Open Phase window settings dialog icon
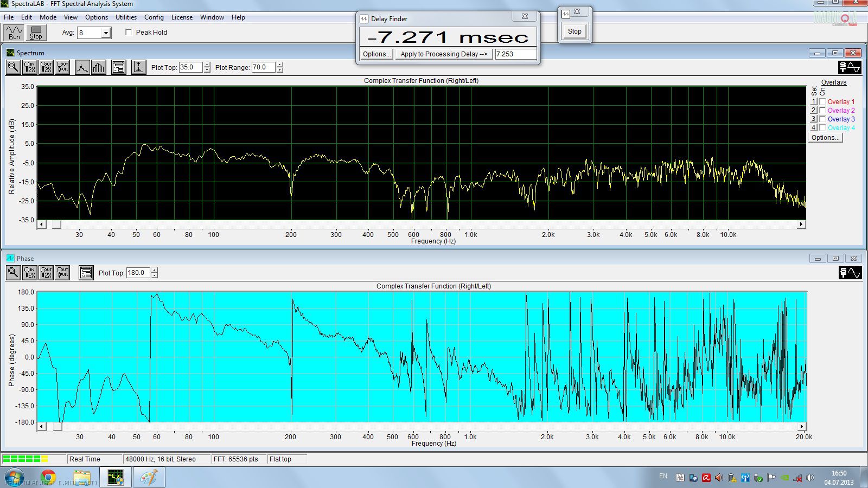The image size is (868, 488). pos(86,273)
